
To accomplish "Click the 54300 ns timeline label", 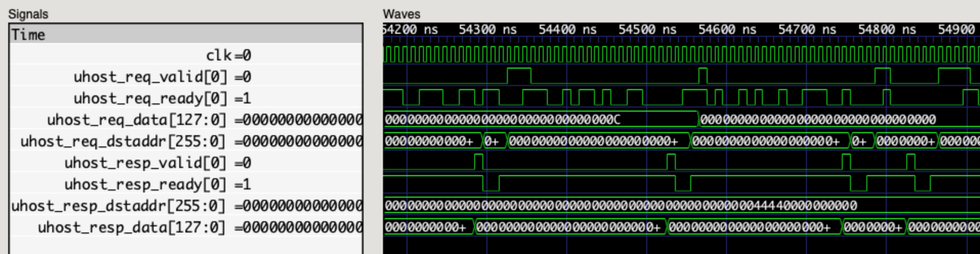I will point(487,30).
